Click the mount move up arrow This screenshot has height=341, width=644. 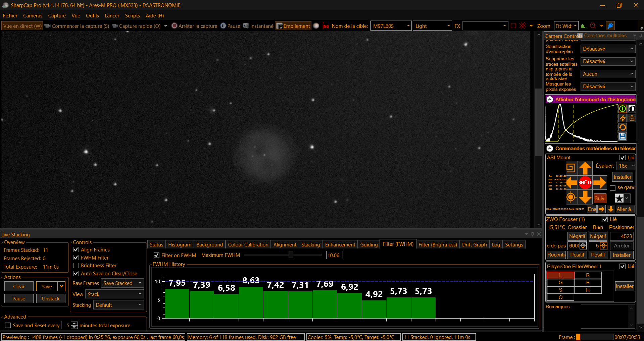(585, 168)
